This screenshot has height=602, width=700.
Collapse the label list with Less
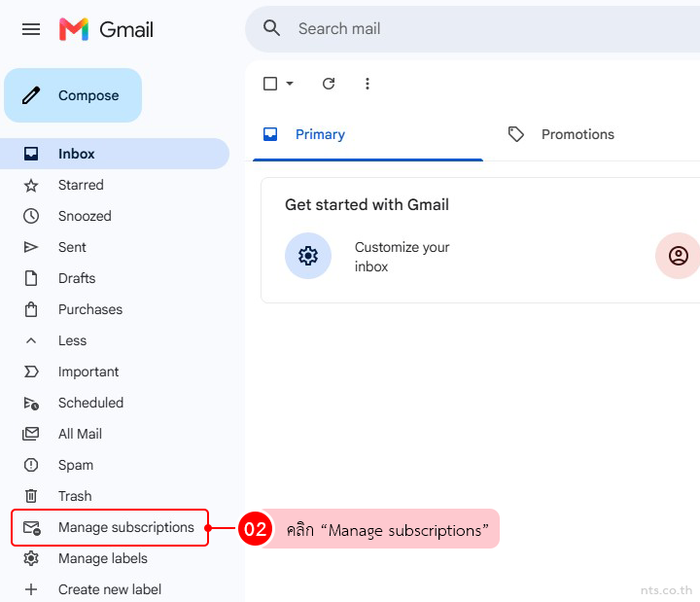pyautogui.click(x=72, y=340)
